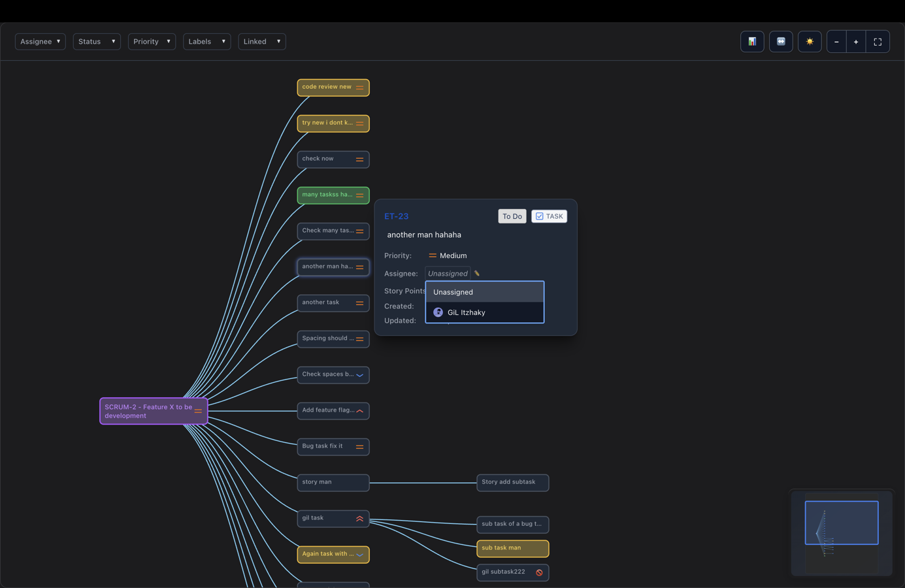
Task: Click the pencil edit icon beside Assignee
Action: click(x=477, y=274)
